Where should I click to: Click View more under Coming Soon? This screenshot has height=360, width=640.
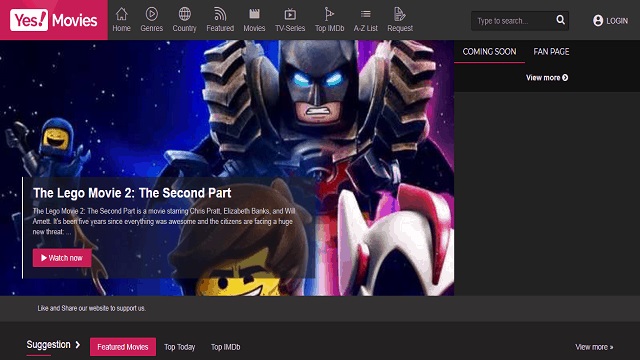(x=547, y=78)
